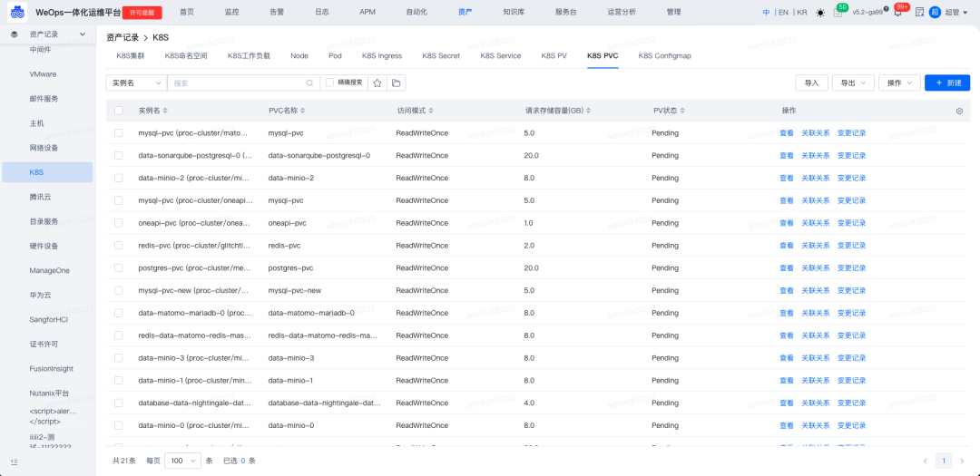Click page number 1 in pagination
980x476 pixels.
pos(943,461)
